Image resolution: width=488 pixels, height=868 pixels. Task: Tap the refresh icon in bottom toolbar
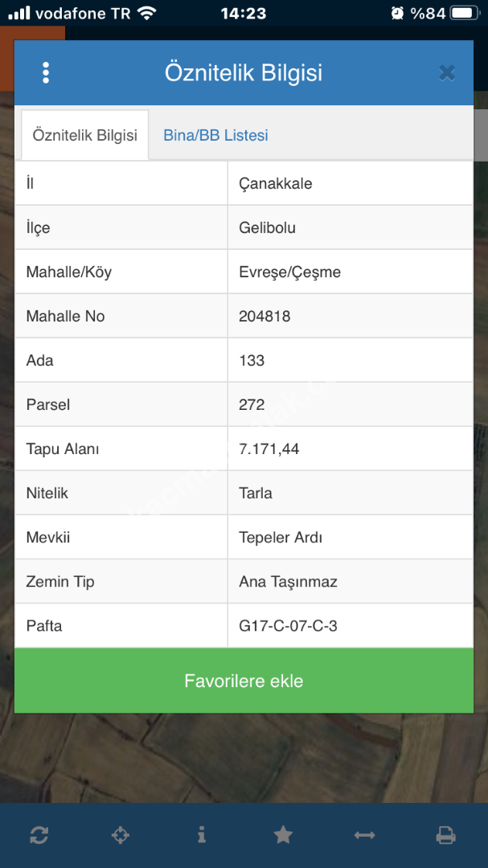coord(39,835)
